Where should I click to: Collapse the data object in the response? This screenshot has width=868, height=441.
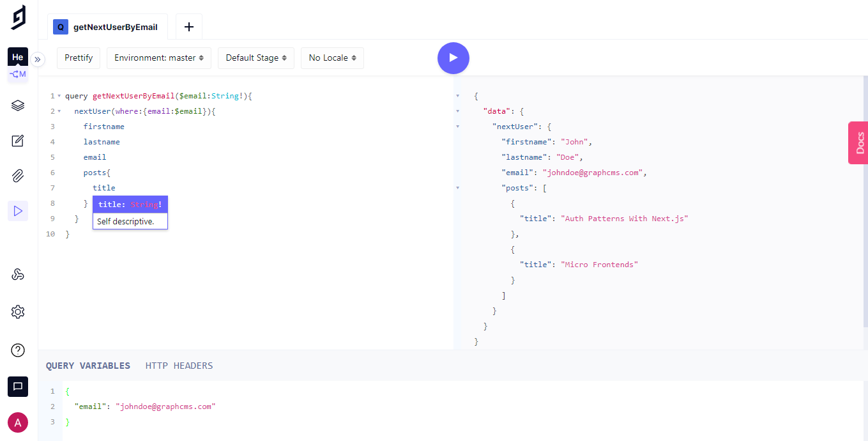click(x=457, y=111)
